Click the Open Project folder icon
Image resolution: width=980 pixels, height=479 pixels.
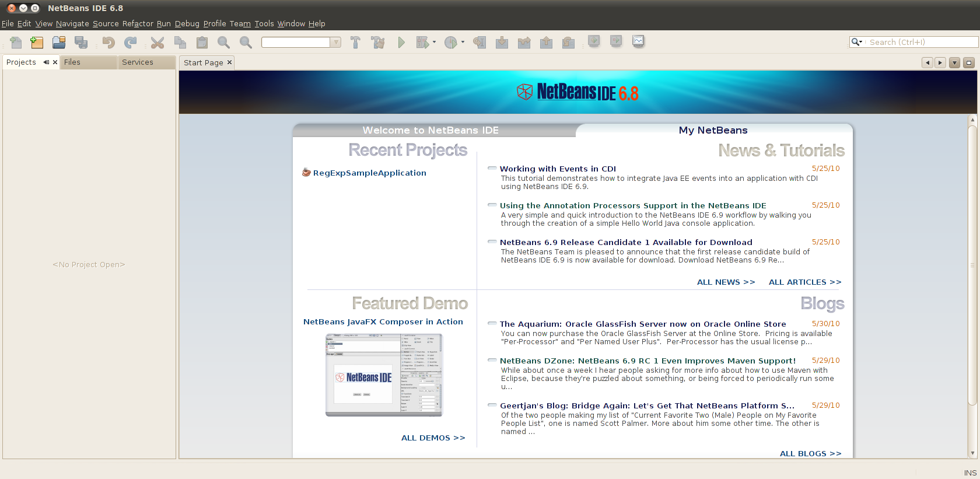coord(59,43)
